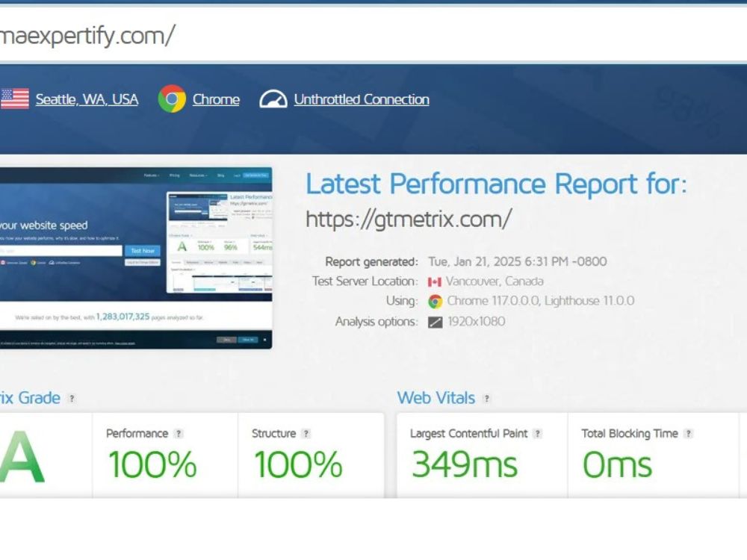Image resolution: width=747 pixels, height=560 pixels.
Task: Click the 349ms Largest Contentful Paint value
Action: [x=465, y=464]
